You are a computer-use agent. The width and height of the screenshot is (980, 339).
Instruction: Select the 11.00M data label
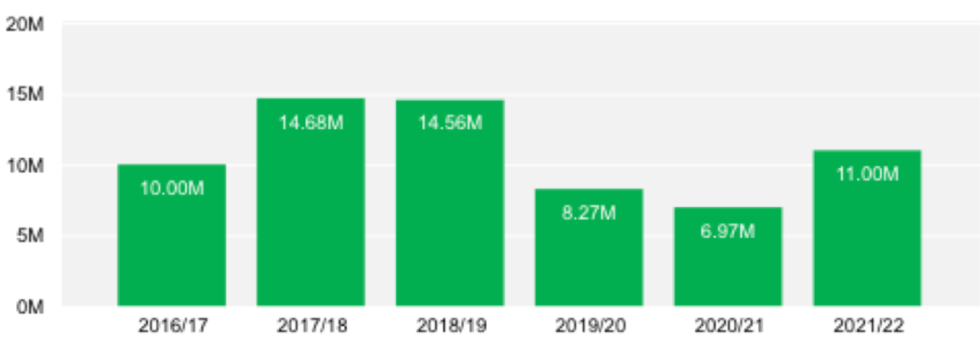tap(867, 174)
